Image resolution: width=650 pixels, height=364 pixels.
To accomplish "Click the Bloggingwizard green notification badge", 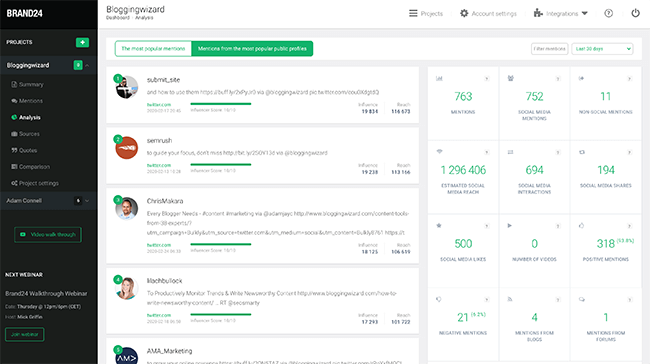I will 78,65.
